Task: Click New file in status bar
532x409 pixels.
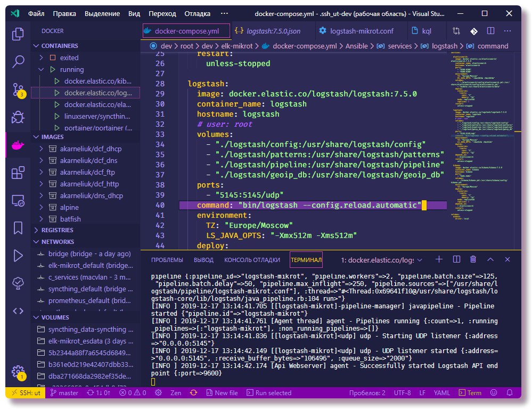Action: click(x=222, y=392)
